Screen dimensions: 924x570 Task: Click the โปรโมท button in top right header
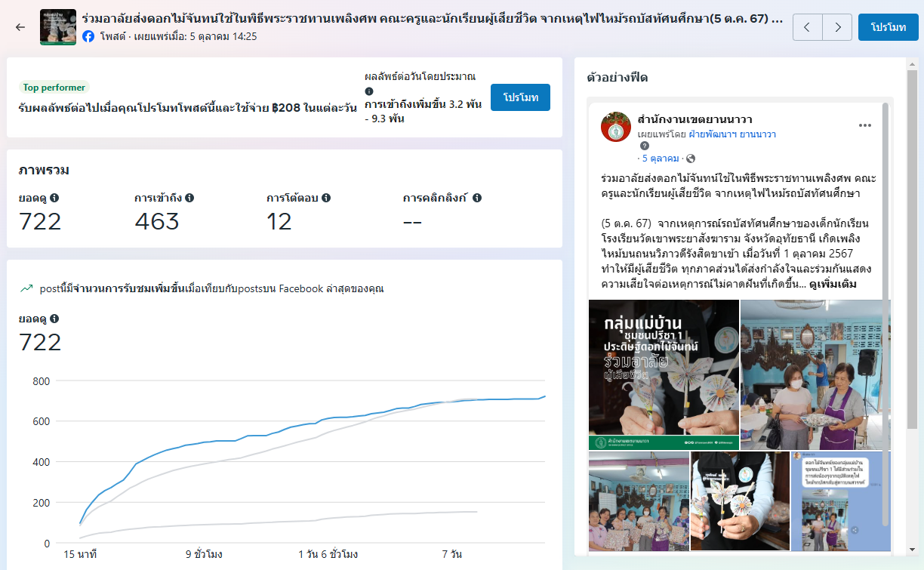(x=888, y=27)
